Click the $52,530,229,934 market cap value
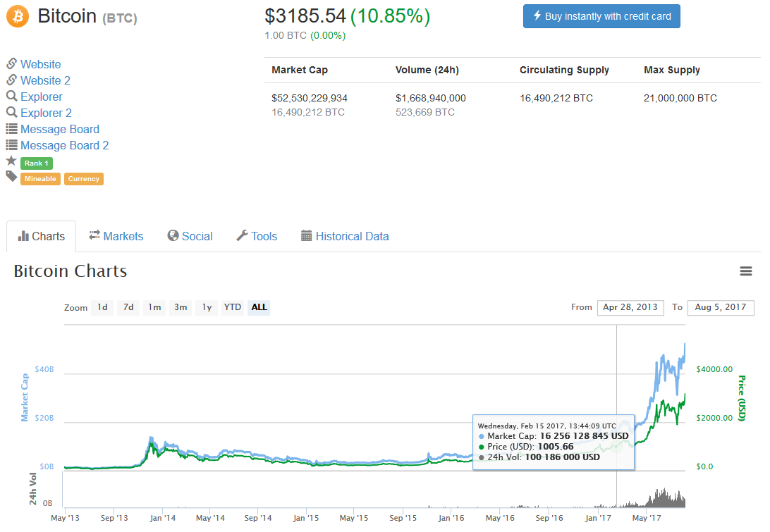The width and height of the screenshot is (770, 532). pyautogui.click(x=310, y=98)
